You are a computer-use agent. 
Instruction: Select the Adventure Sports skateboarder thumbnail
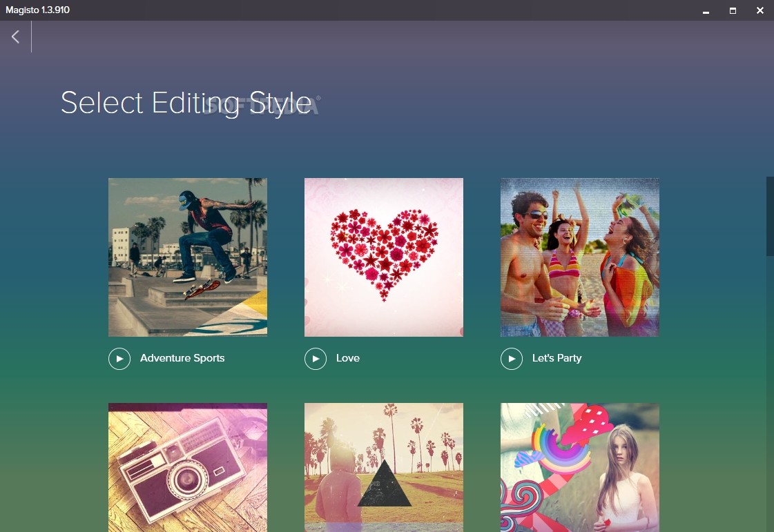[x=188, y=257]
